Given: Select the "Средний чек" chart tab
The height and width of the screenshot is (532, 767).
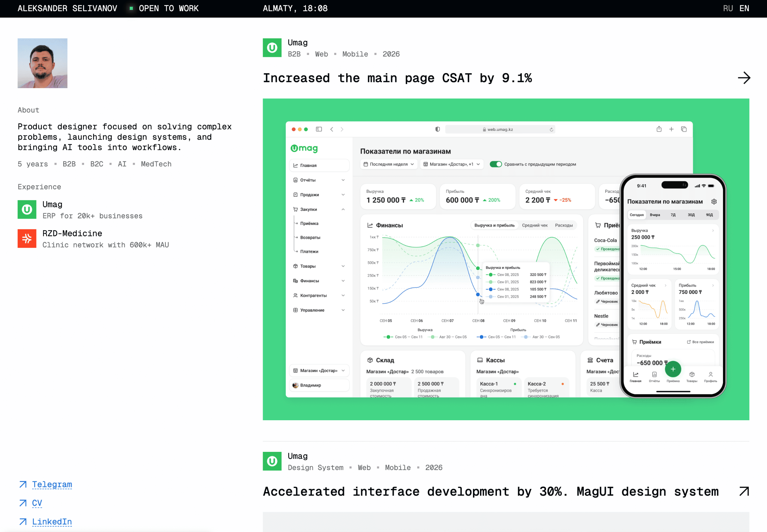Looking at the screenshot, I should pyautogui.click(x=534, y=225).
